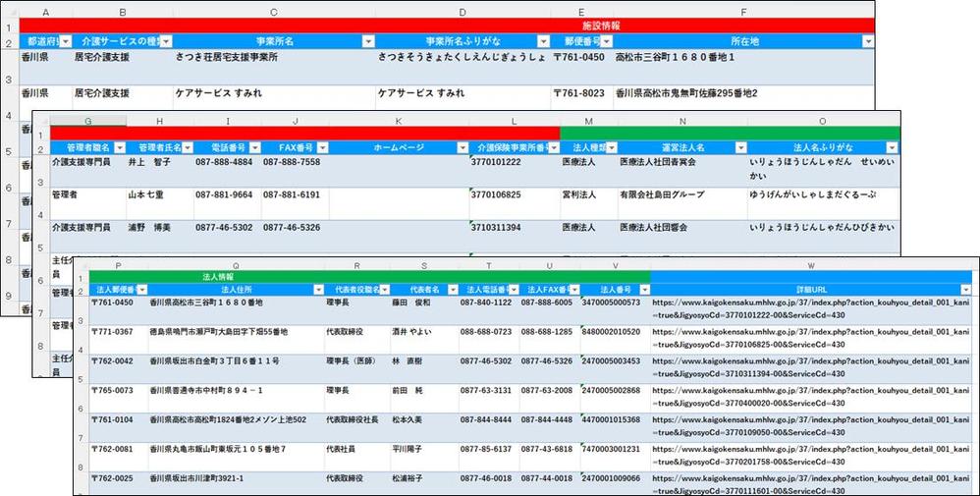This screenshot has width=980, height=496.
Task: Select the phone number cell 087-888-4884
Action: 228,171
